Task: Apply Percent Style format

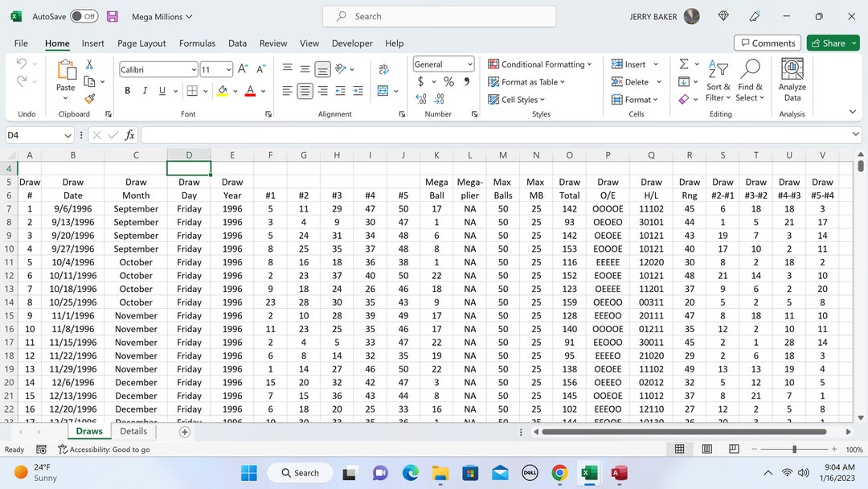Action: [x=449, y=82]
